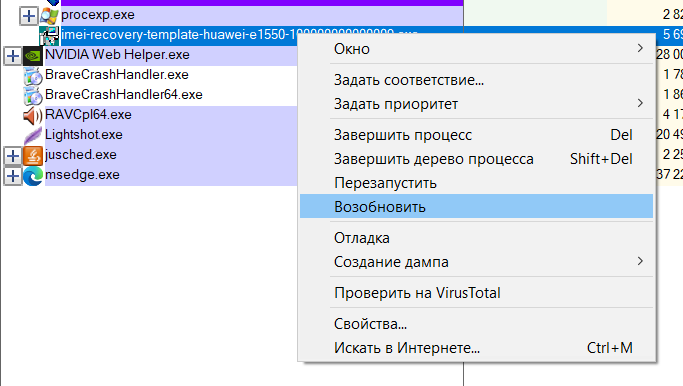Screen dimensions: 683x386
Task: Choose Задать соответствие… from the menu
Action: click(x=477, y=80)
